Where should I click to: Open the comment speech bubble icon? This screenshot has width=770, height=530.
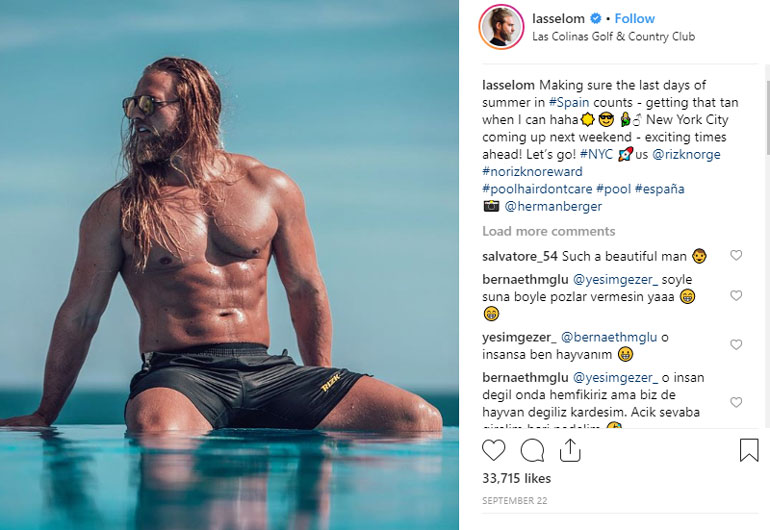point(532,450)
